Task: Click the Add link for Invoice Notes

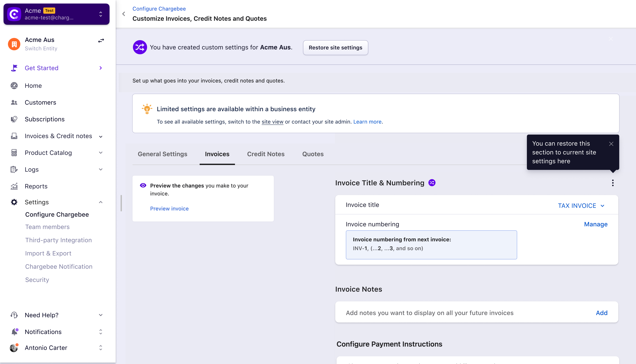Action: (x=602, y=313)
